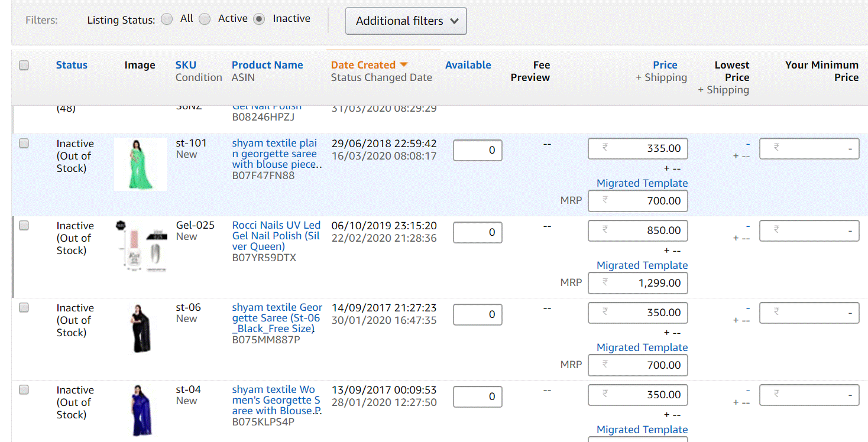Open the black saree product thumbnail
Viewport: 868px width, 442px height.
point(140,328)
